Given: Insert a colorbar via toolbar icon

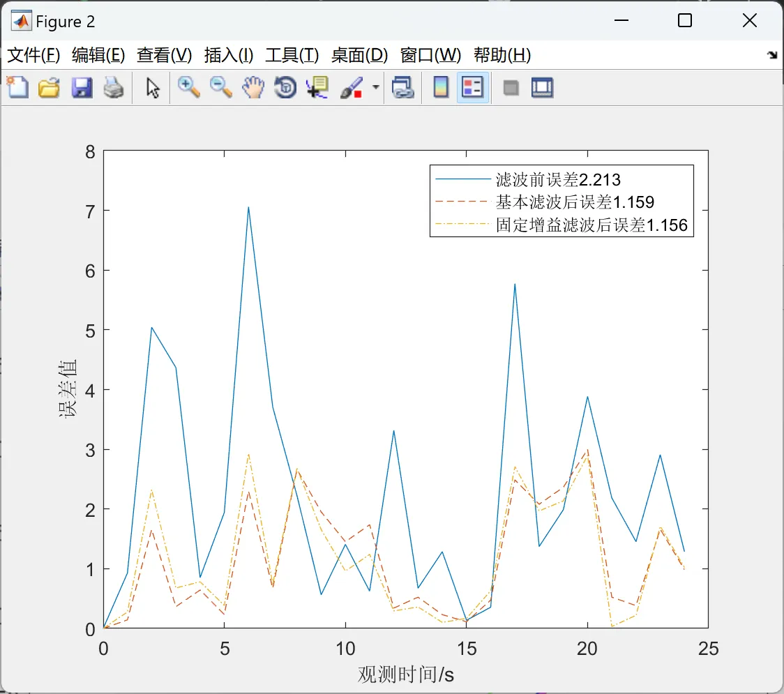Looking at the screenshot, I should pos(441,87).
